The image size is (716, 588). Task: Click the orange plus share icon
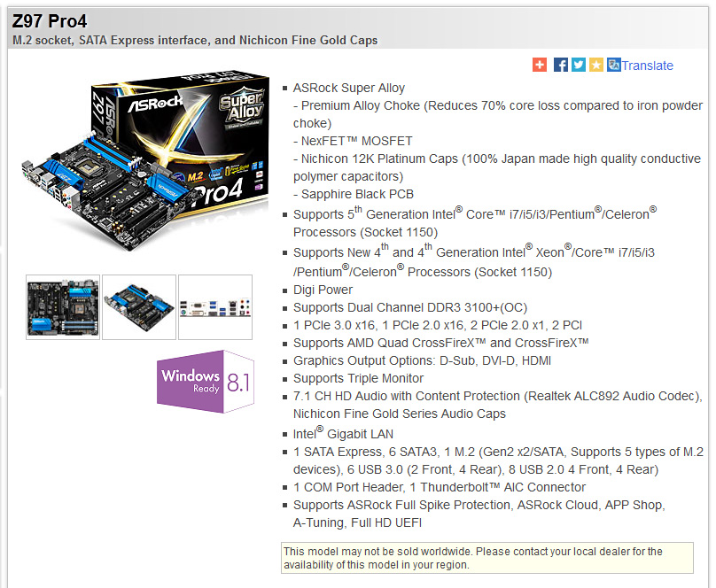click(x=540, y=65)
